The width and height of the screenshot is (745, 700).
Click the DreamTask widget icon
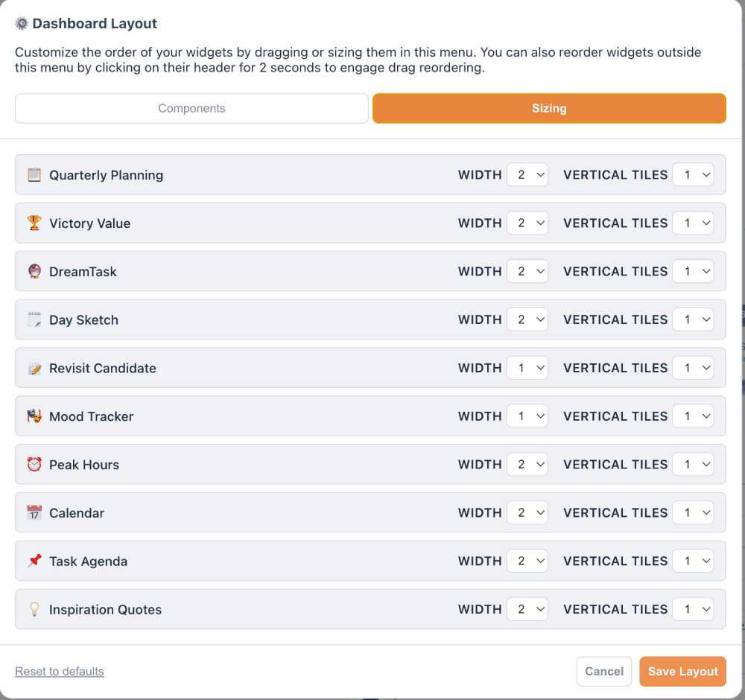pos(34,272)
